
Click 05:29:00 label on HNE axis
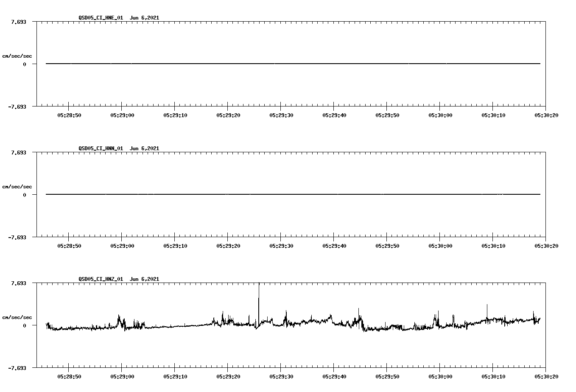coord(122,115)
